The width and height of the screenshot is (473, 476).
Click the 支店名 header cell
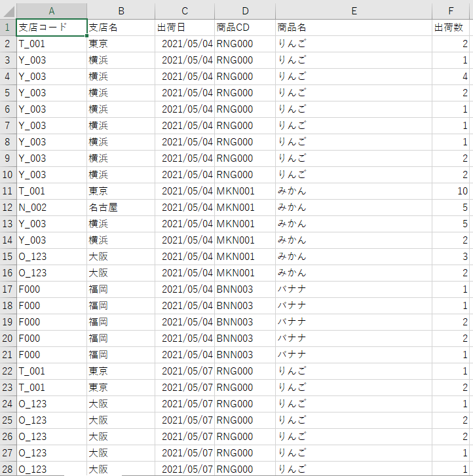[121, 27]
